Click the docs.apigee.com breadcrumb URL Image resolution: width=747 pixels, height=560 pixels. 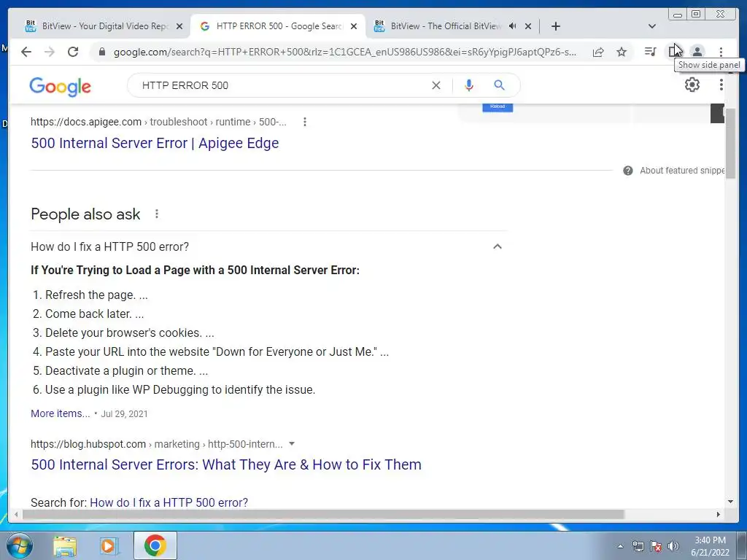tap(158, 122)
